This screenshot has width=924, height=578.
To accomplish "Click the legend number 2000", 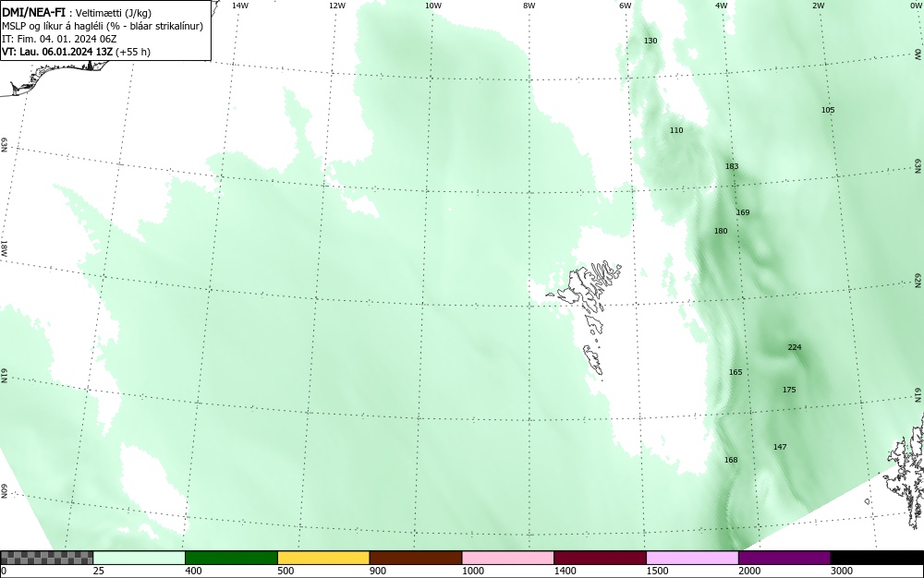I will point(749,571).
